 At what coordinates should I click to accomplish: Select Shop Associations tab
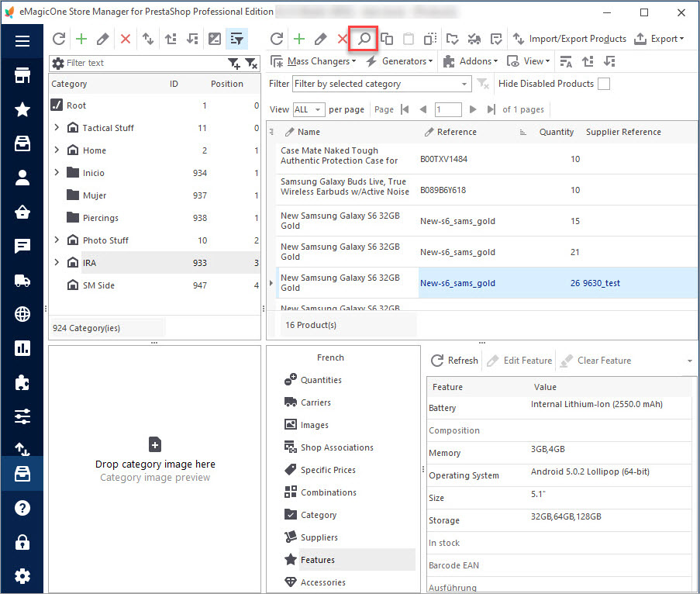tap(337, 447)
